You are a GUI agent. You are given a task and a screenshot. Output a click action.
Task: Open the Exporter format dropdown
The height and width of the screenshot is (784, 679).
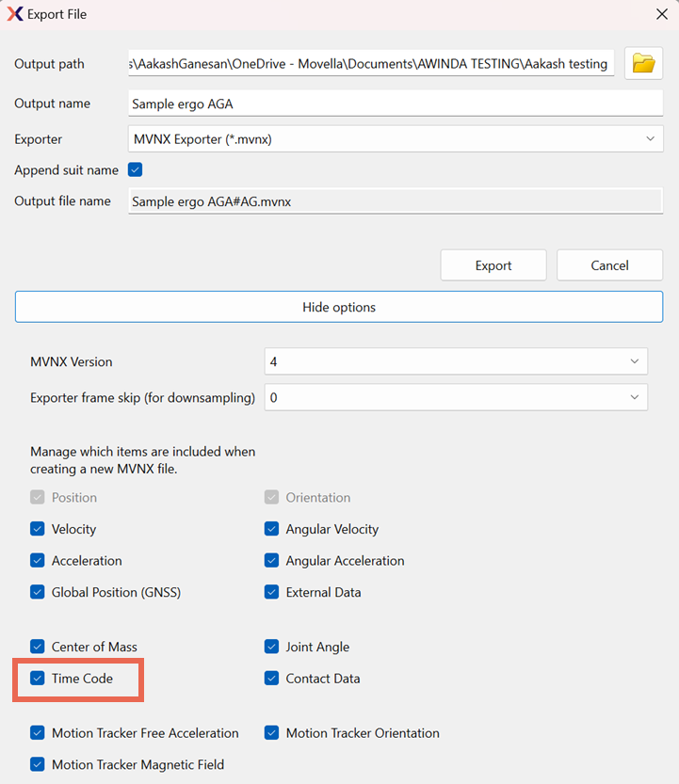pos(396,137)
